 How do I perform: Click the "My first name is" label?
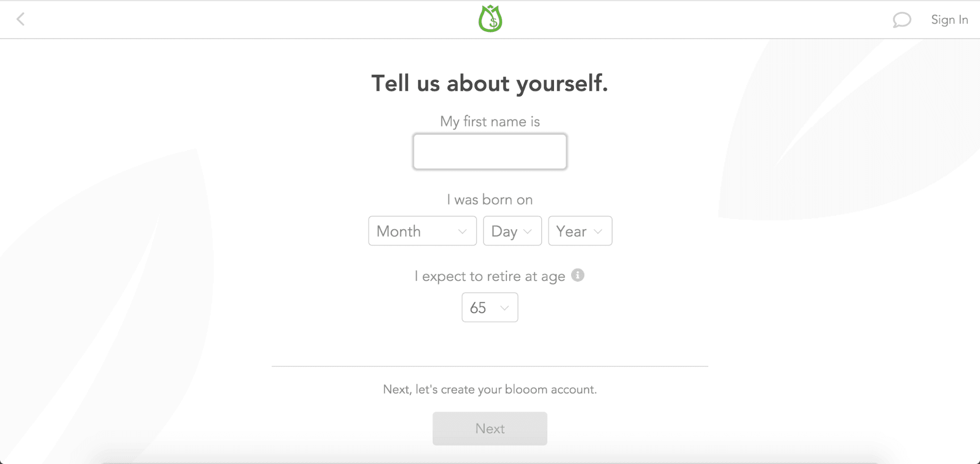489,122
